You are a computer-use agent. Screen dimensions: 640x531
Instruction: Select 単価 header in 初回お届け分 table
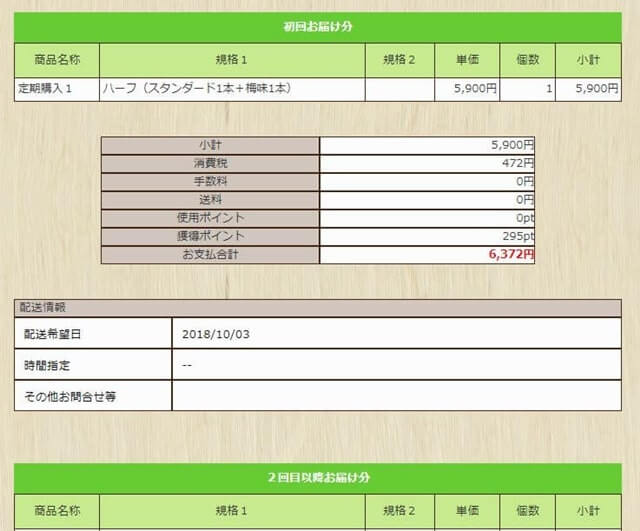(x=467, y=60)
